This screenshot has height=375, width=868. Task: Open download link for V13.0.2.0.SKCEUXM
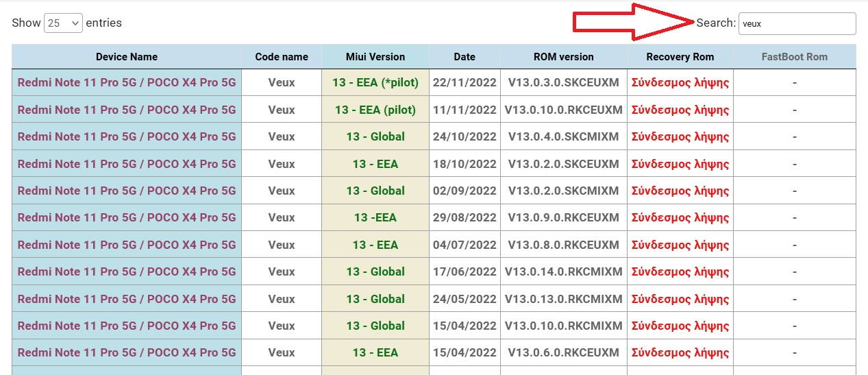pyautogui.click(x=680, y=164)
